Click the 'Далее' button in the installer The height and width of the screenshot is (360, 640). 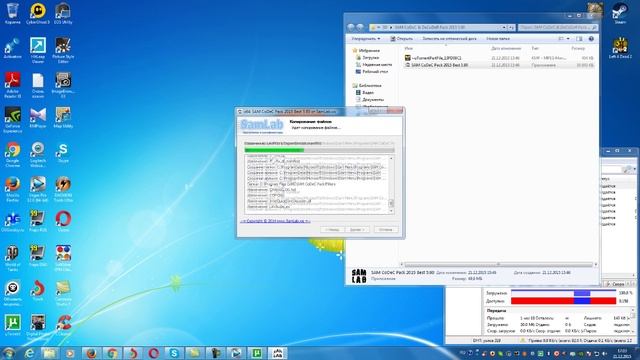click(358, 229)
